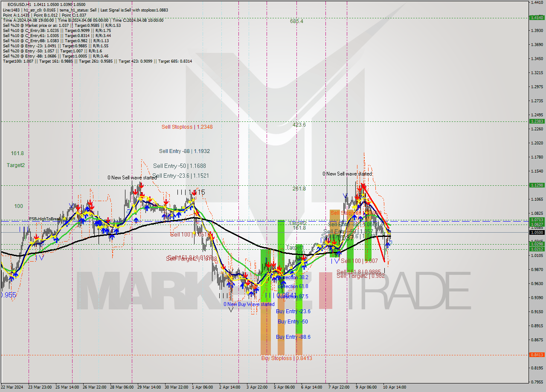
Task: Click the '0 New Buy Wave started' label
Action: 249,304
